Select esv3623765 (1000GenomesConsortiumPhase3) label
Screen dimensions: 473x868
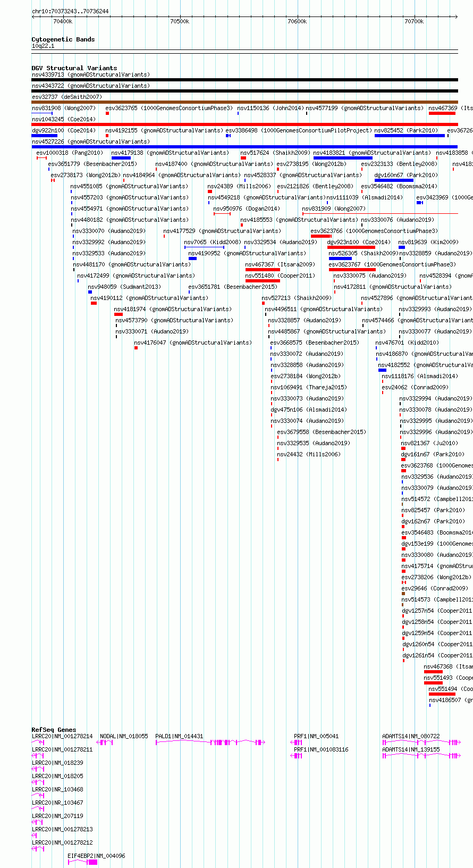[x=169, y=108]
